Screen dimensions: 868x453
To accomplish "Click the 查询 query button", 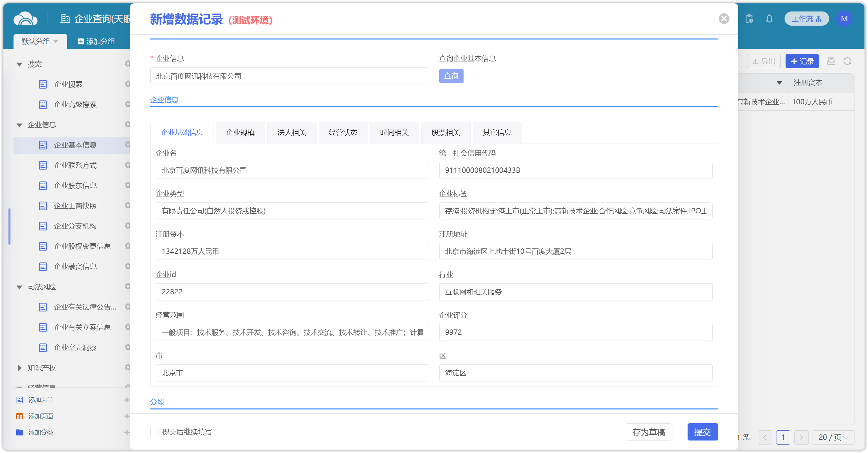I will 451,76.
